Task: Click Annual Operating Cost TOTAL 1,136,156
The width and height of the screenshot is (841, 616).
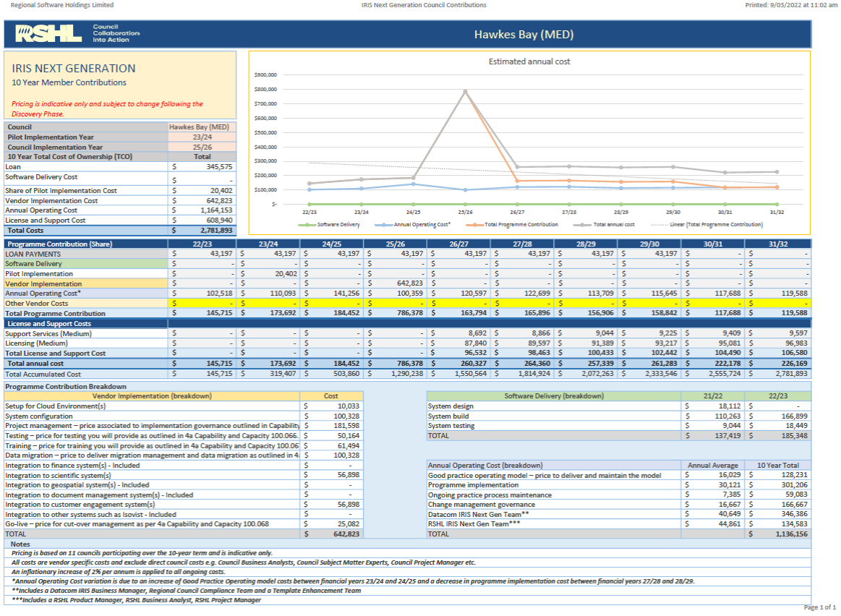Action: pos(791,534)
